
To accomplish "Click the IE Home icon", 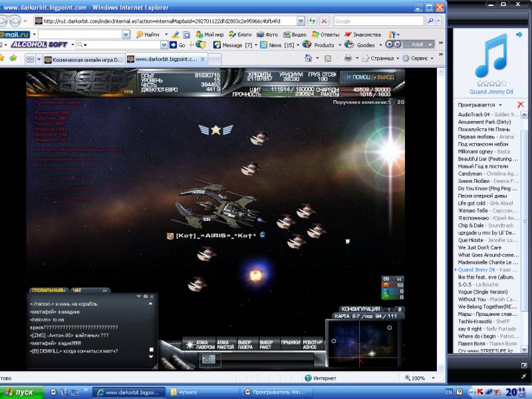I will [x=308, y=59].
